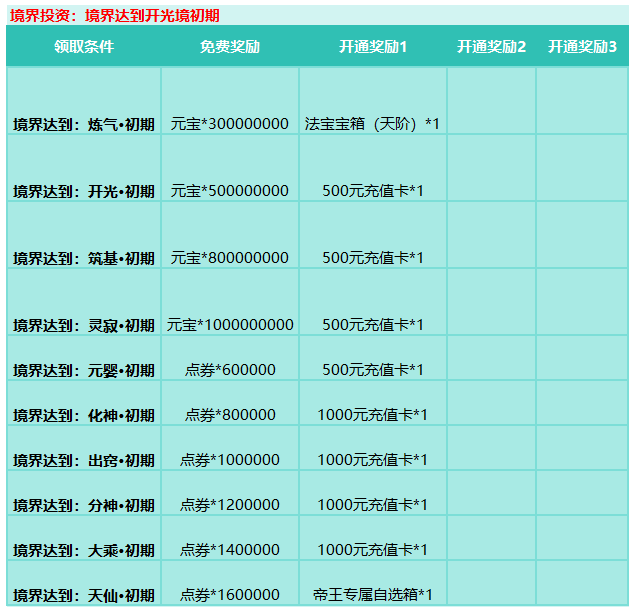
Task: Click the 开通奖励1 column header
Action: pyautogui.click(x=372, y=47)
